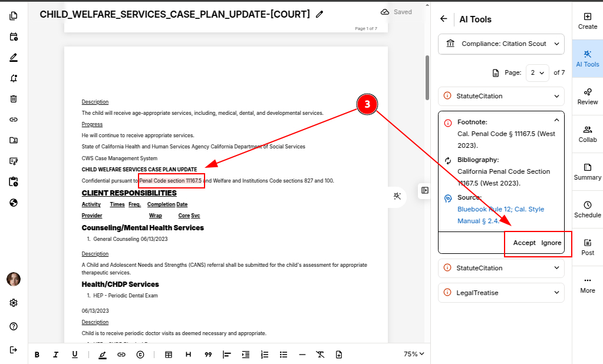Open the Summary tab

pos(587,171)
